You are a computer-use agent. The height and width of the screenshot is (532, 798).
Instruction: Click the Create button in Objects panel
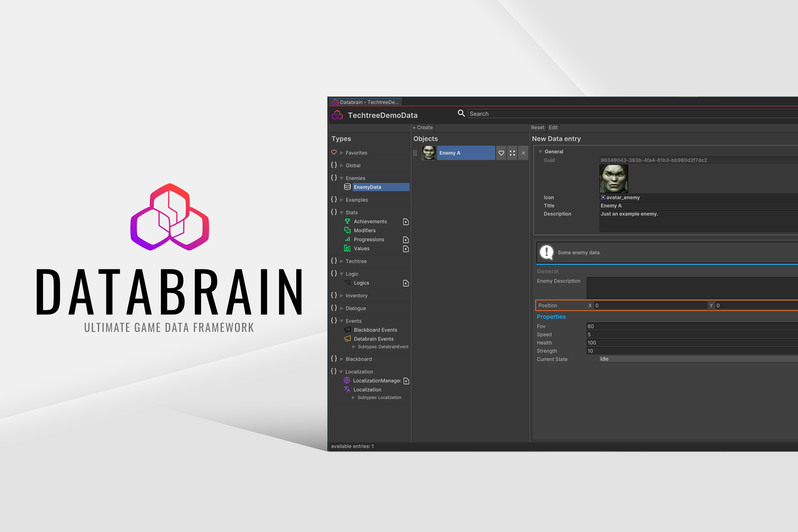(423, 127)
